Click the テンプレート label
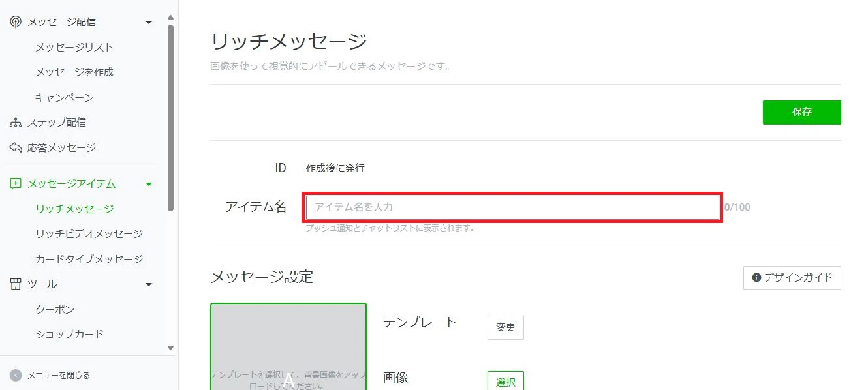 [420, 322]
